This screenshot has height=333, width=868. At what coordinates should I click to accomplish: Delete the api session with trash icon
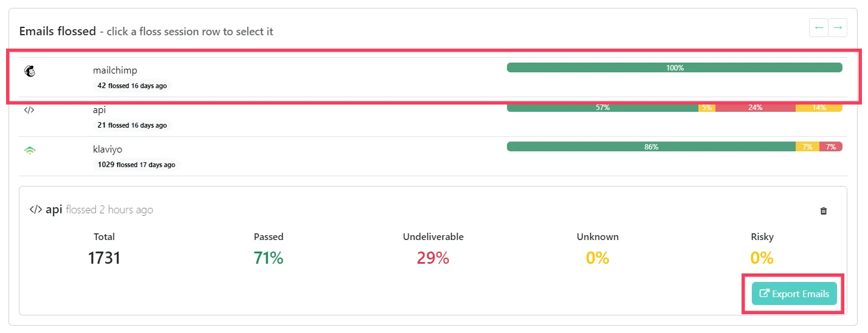(824, 211)
